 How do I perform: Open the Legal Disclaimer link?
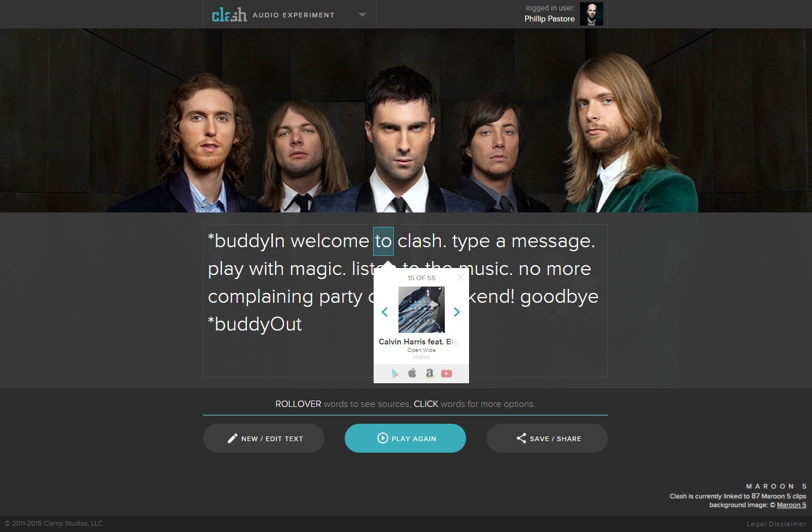click(x=776, y=524)
